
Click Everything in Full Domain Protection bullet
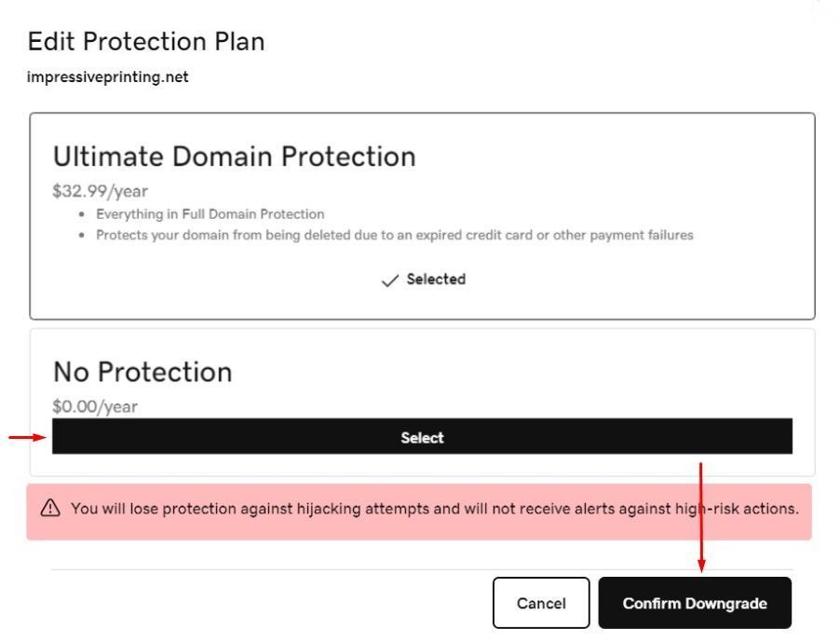[210, 213]
